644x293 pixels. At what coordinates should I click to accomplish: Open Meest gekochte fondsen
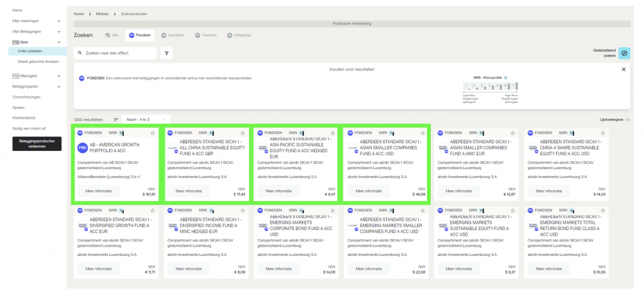(x=38, y=62)
